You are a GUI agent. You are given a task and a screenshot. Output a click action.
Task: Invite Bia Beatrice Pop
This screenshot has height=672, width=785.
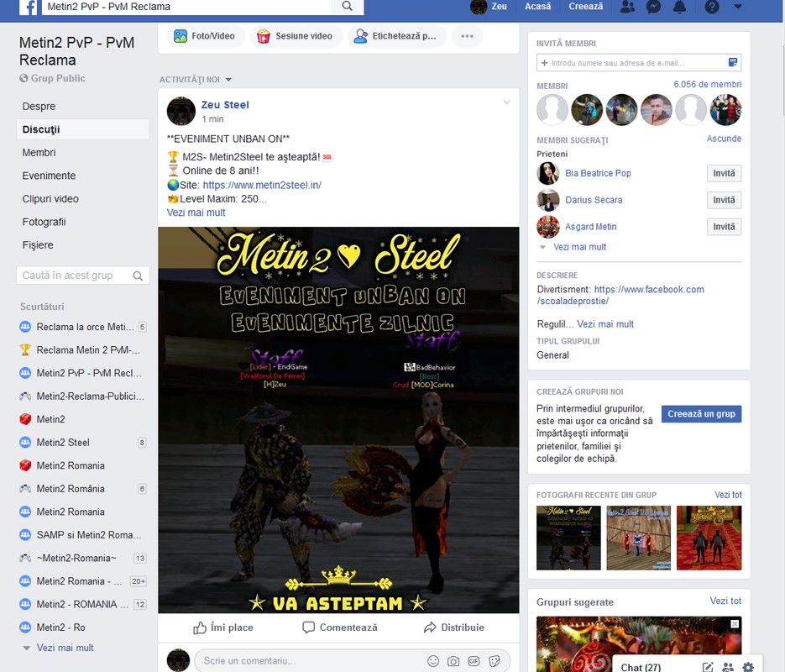click(x=724, y=173)
